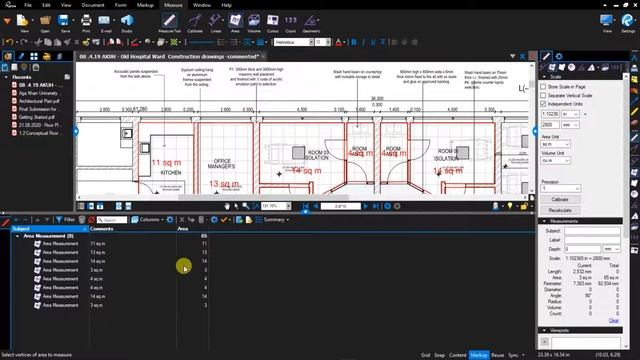The width and height of the screenshot is (640, 360).
Task: Open the Window menu
Action: click(x=202, y=5)
